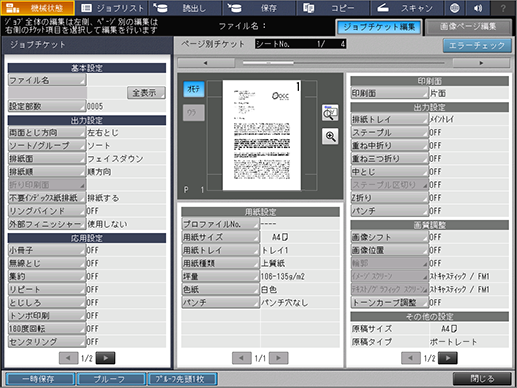The width and height of the screenshot is (517, 388).
Task: Click the help question mark icon
Action: (x=503, y=8)
